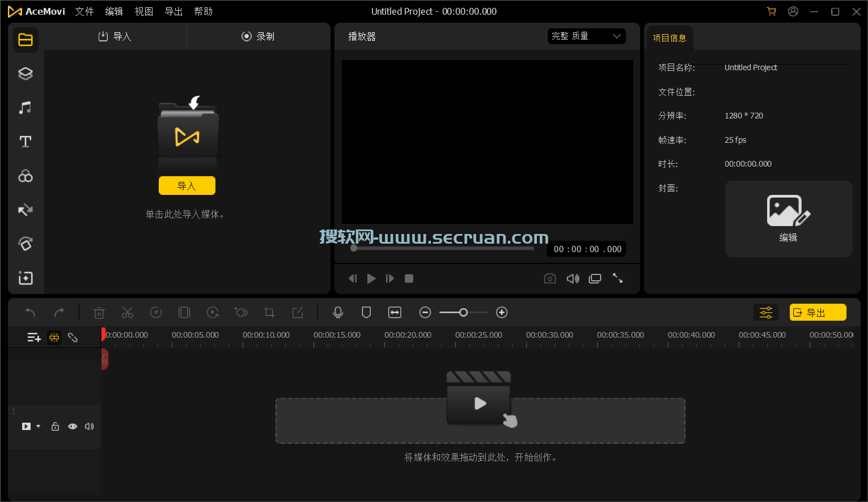
Task: Open the timeline settings sliders icon
Action: click(x=766, y=312)
